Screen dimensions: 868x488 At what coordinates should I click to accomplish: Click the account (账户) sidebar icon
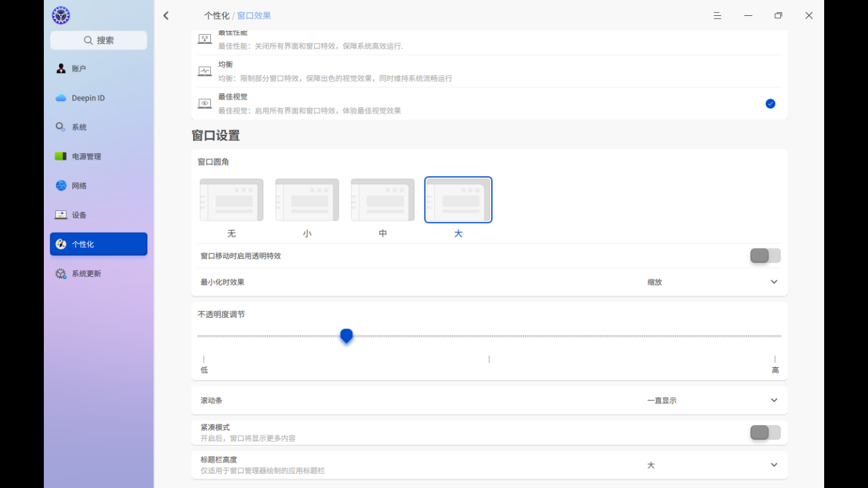click(x=61, y=69)
